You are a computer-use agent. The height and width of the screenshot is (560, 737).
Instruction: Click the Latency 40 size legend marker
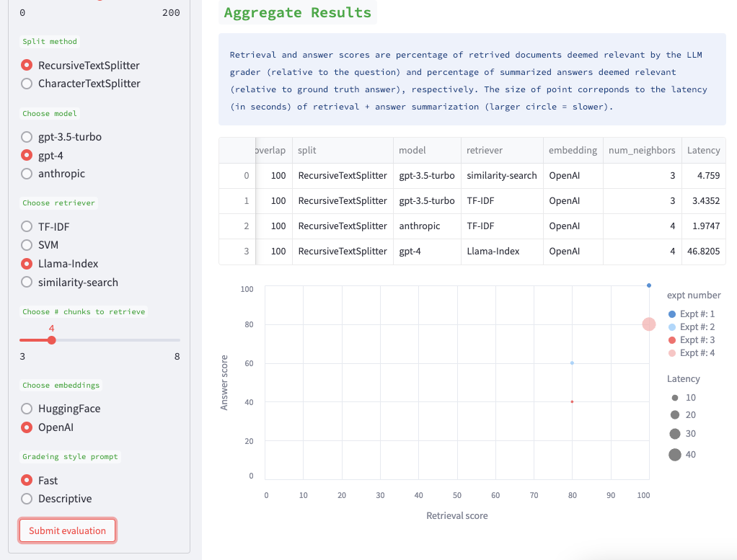coord(676,454)
